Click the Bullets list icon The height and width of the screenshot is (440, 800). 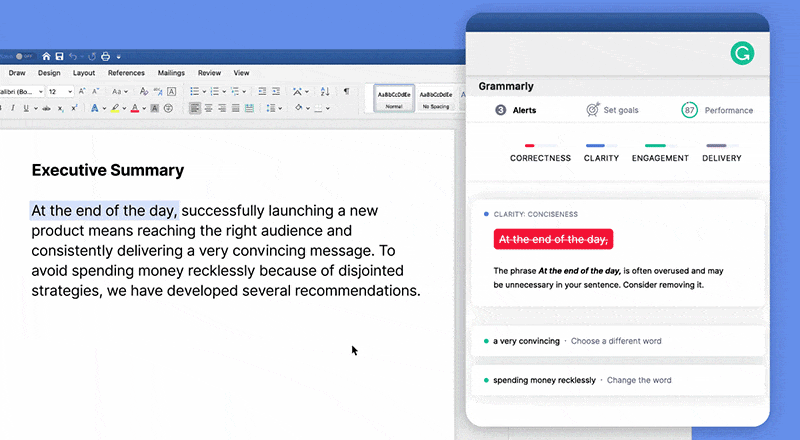[194, 91]
